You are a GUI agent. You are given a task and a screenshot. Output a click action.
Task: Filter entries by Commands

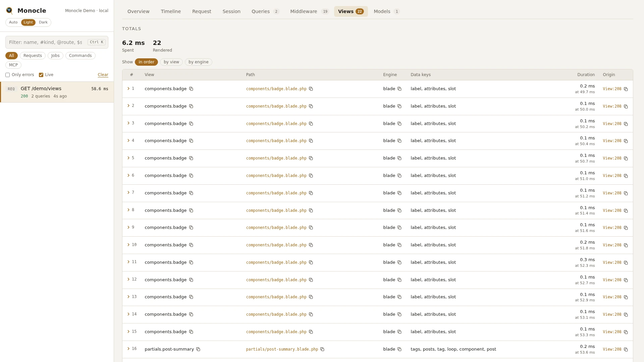coord(80,56)
